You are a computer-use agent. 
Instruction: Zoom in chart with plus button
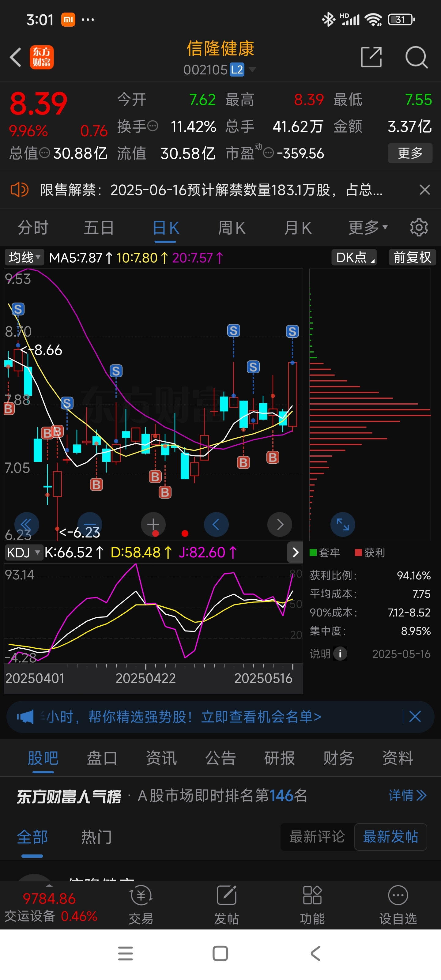coord(153,524)
